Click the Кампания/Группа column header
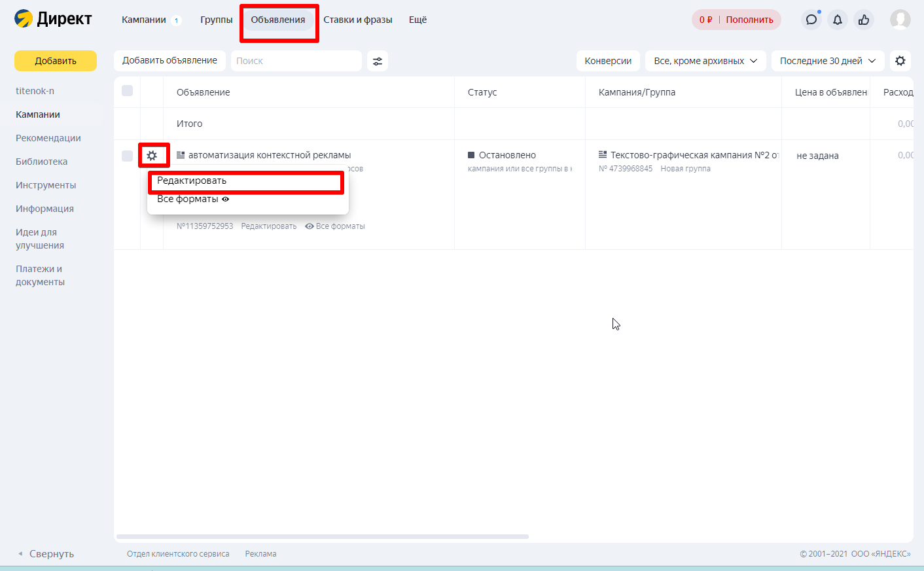Image resolution: width=924 pixels, height=571 pixels. [x=637, y=92]
